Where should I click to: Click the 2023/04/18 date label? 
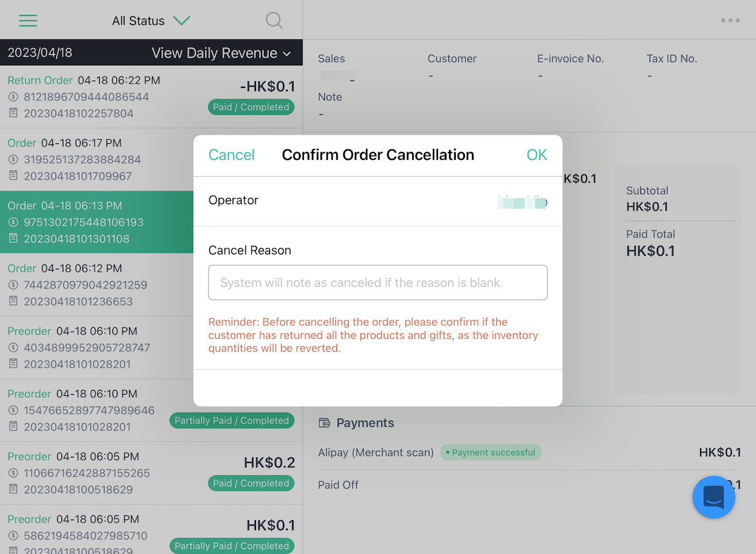40,53
